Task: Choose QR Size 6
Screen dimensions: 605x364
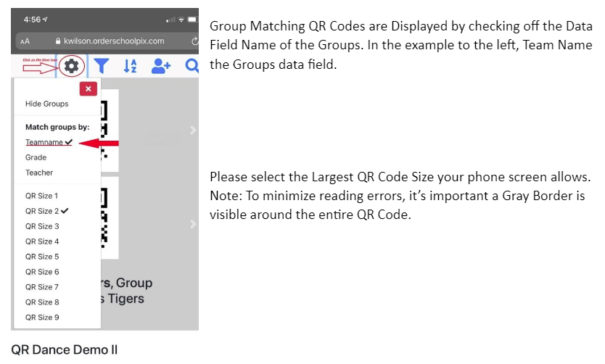Action: pos(42,272)
